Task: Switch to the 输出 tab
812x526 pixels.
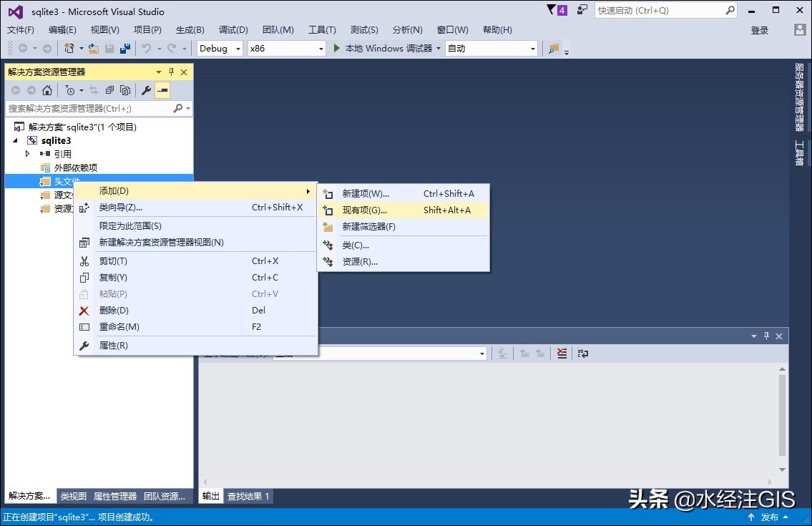Action: click(210, 496)
